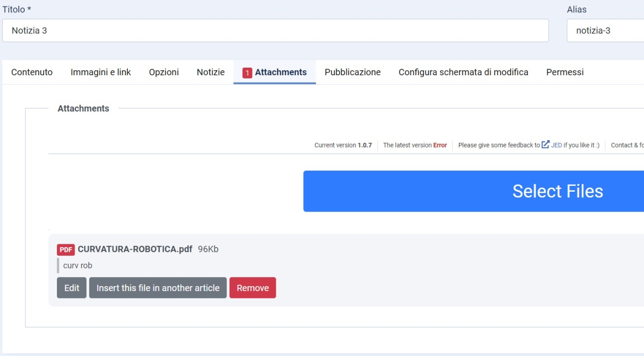Click the red attachment count badge
644x356 pixels.
pos(247,73)
